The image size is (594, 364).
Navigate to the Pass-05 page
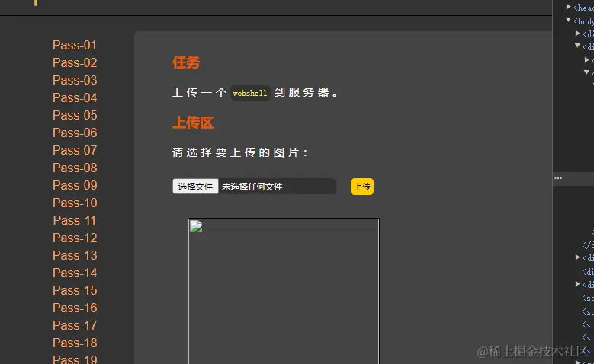point(75,115)
